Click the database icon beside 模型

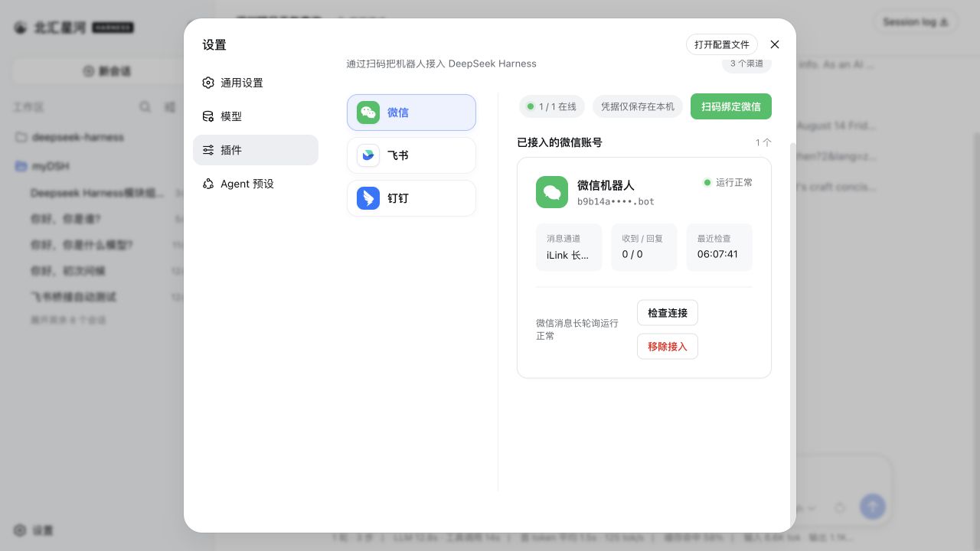208,116
